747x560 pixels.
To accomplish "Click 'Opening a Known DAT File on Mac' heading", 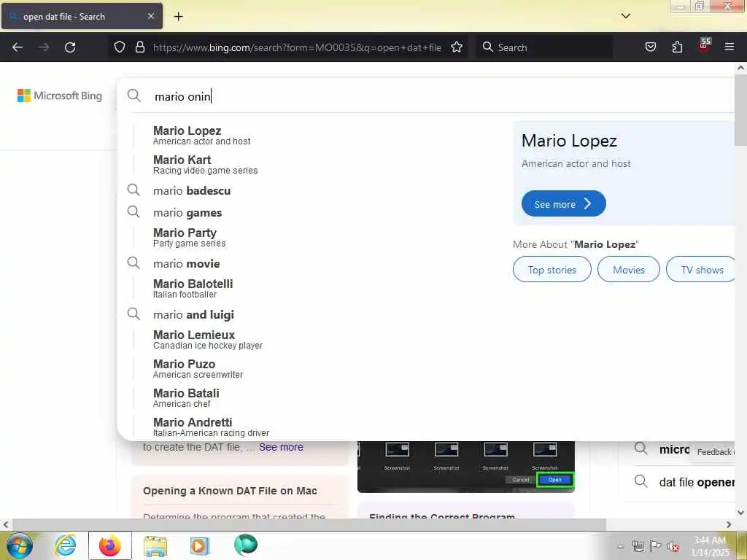I will pyautogui.click(x=230, y=491).
